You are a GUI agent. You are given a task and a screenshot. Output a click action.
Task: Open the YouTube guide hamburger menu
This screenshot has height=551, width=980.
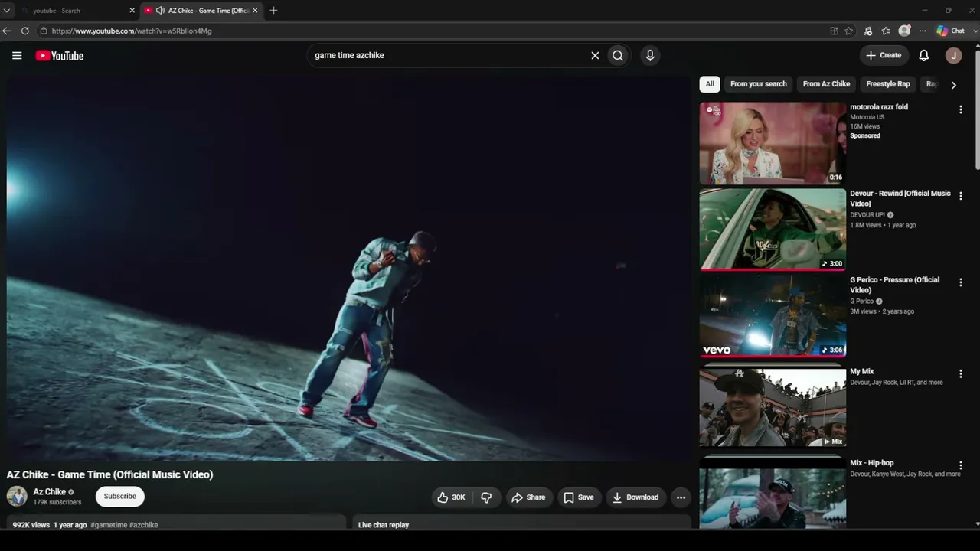(17, 55)
